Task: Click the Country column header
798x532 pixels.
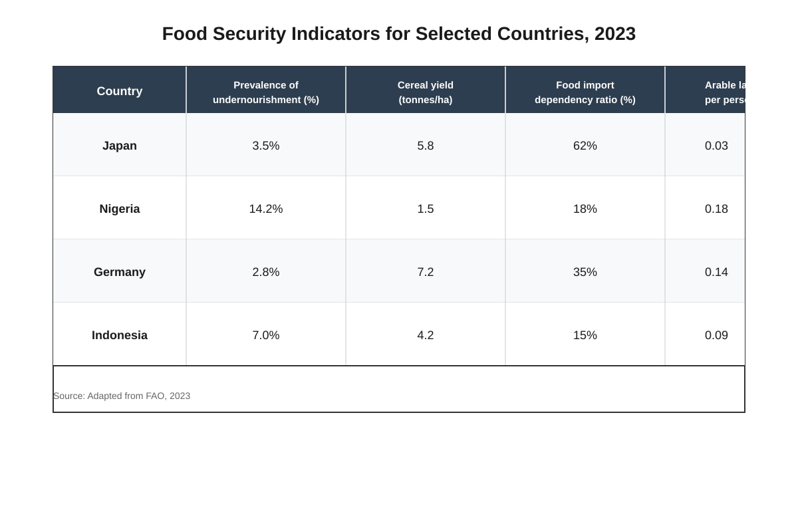Action: tap(120, 91)
